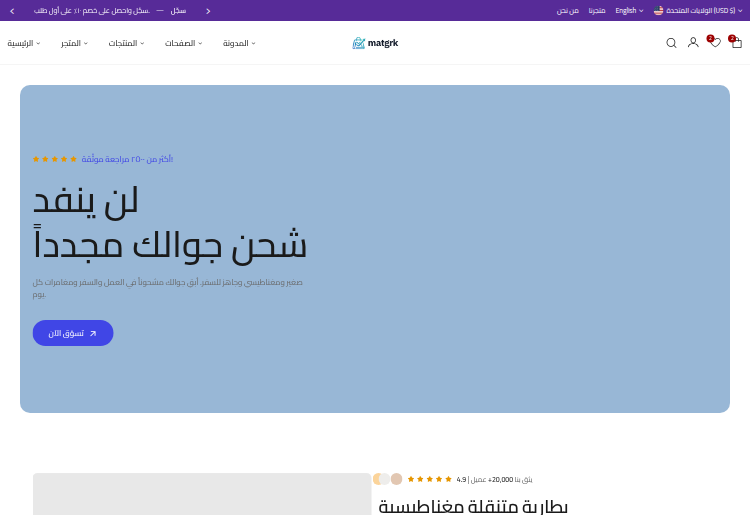
Task: Open the search magnifier icon
Action: click(x=671, y=43)
